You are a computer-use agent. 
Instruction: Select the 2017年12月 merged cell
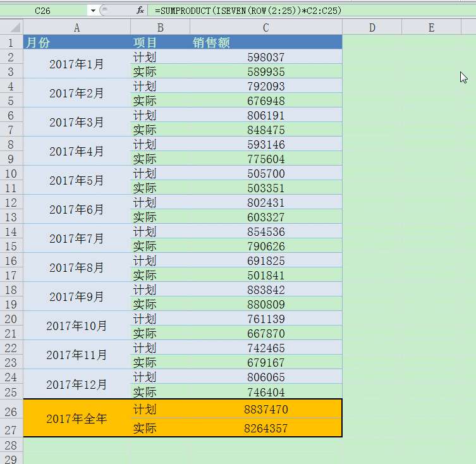click(x=76, y=384)
